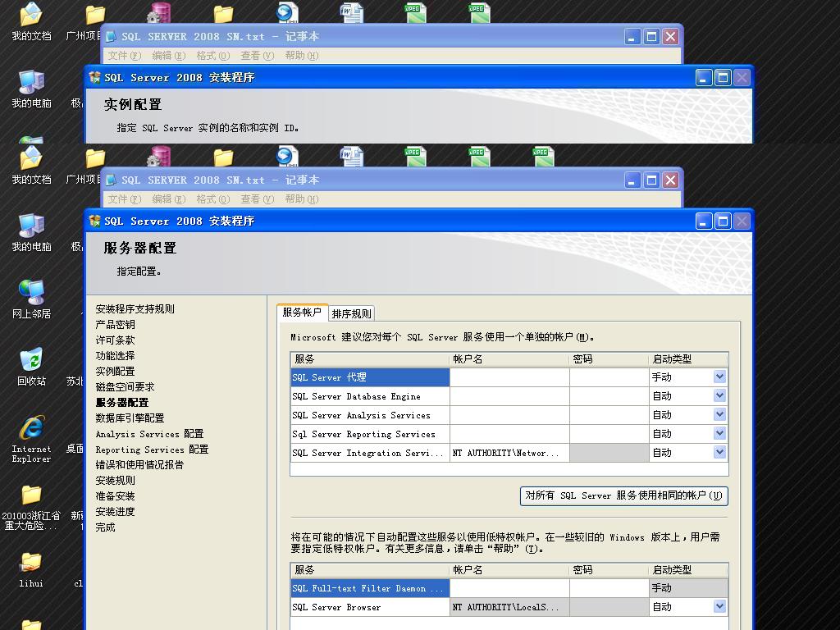
Task: Open the 回收站 recycle bin icon
Action: click(31, 361)
